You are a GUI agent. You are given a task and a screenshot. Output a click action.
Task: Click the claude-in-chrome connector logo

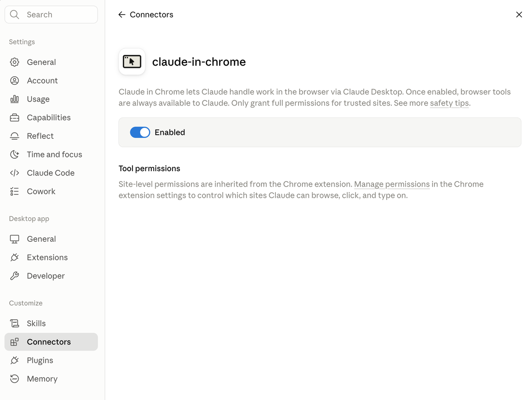pyautogui.click(x=132, y=62)
